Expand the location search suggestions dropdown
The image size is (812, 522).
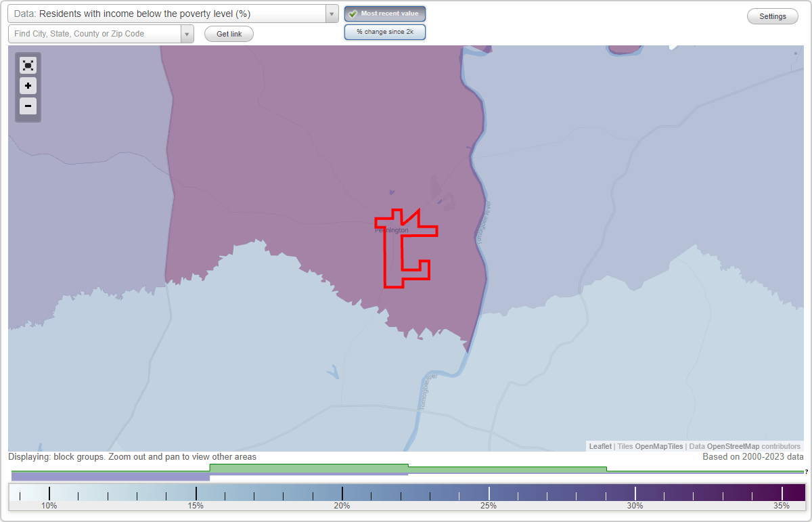tap(187, 33)
